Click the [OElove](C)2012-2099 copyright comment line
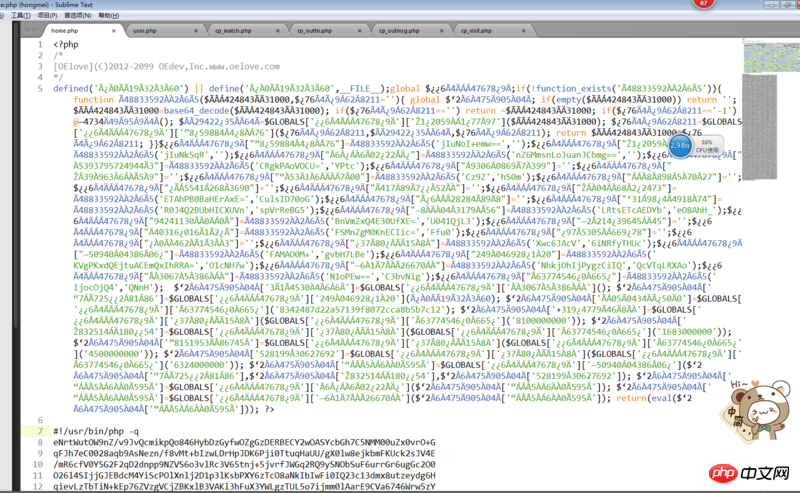Screen dimensions: 800x493 tap(166, 66)
